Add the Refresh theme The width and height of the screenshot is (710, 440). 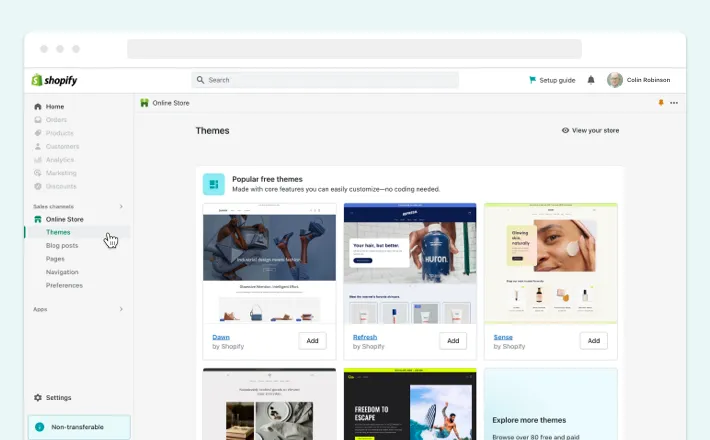pyautogui.click(x=453, y=341)
